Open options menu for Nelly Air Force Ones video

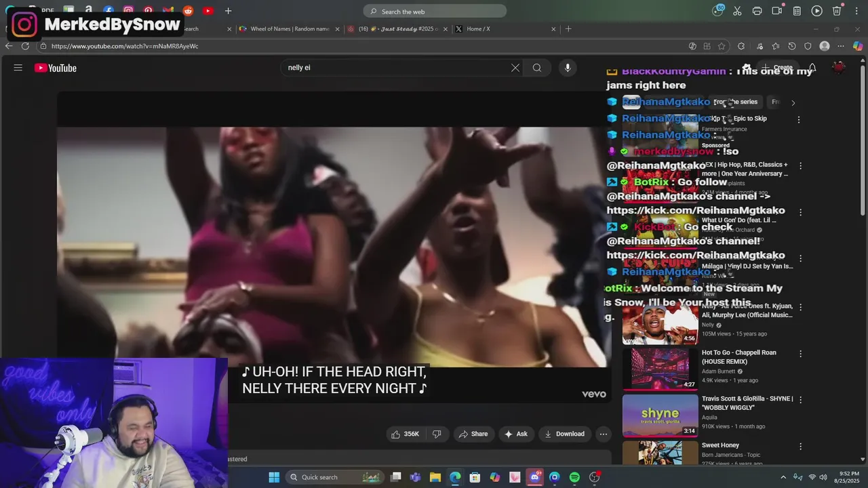coord(800,307)
